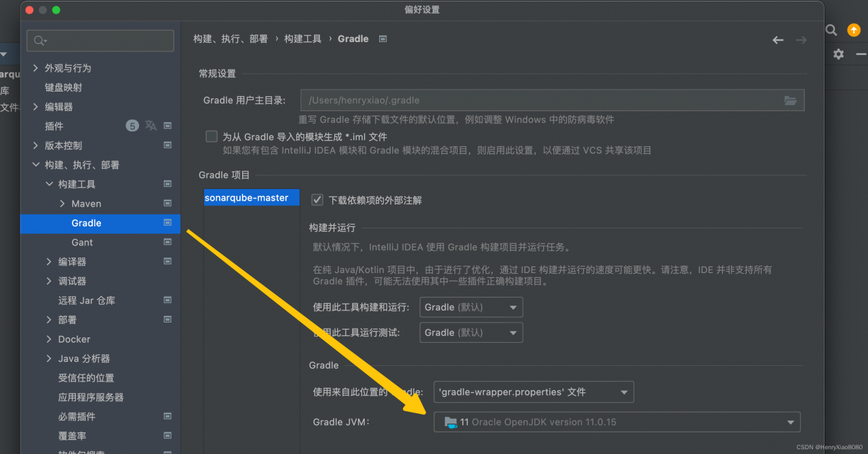Select 键盘映射 in the settings tree
The width and height of the screenshot is (868, 454).
tap(64, 87)
